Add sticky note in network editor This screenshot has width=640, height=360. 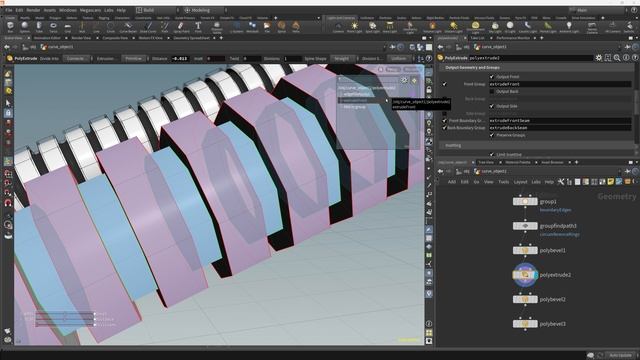click(x=611, y=182)
